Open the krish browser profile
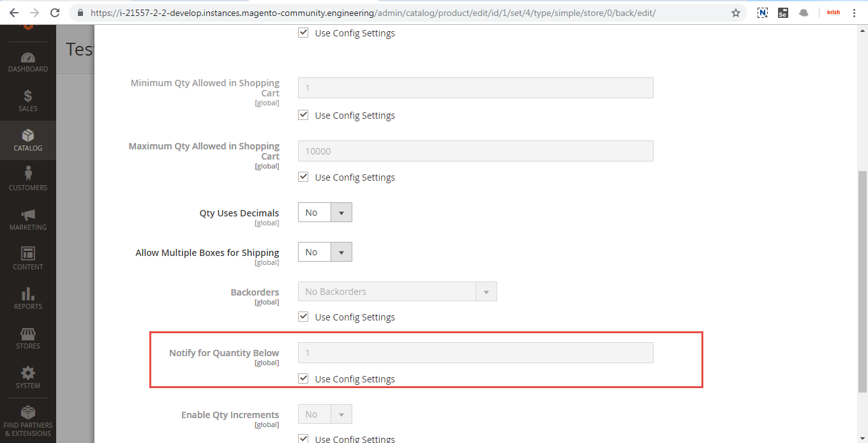The height and width of the screenshot is (443, 868). pos(834,13)
